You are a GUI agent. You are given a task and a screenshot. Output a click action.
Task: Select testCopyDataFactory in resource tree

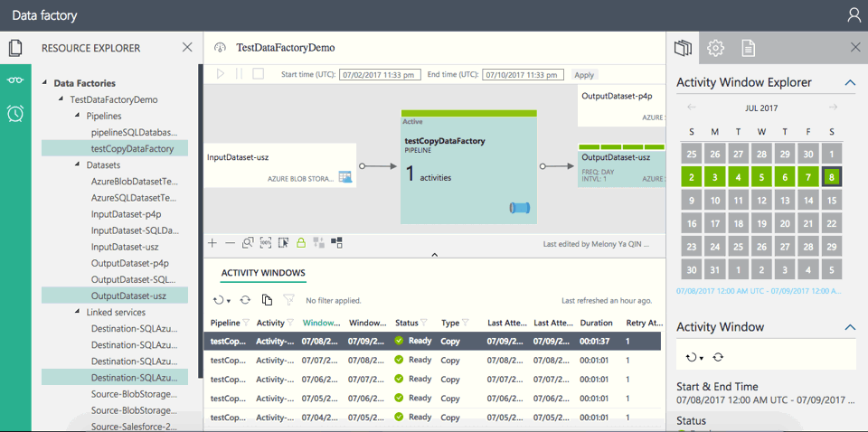pyautogui.click(x=115, y=148)
